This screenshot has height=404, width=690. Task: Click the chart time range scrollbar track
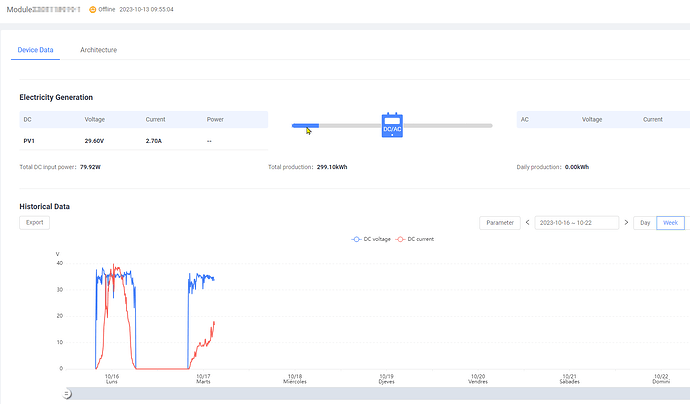[x=378, y=394]
